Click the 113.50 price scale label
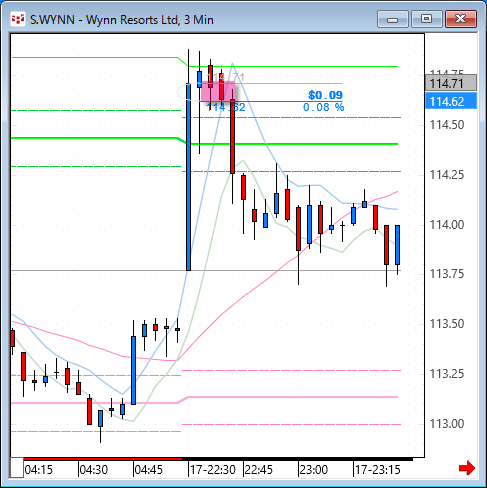 click(447, 324)
